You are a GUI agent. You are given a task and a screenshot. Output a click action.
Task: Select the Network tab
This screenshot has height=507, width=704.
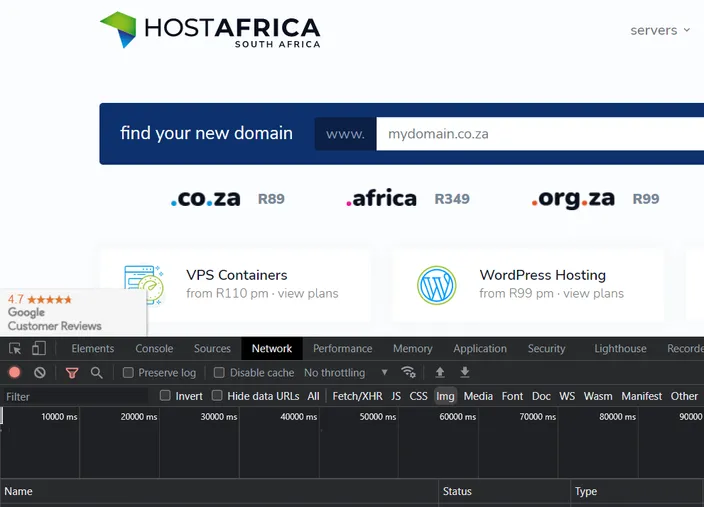point(272,348)
